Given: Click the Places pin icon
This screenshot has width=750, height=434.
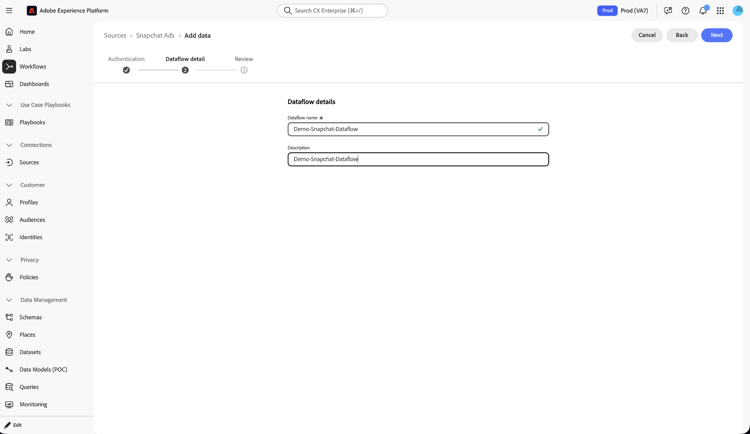Looking at the screenshot, I should [9, 334].
